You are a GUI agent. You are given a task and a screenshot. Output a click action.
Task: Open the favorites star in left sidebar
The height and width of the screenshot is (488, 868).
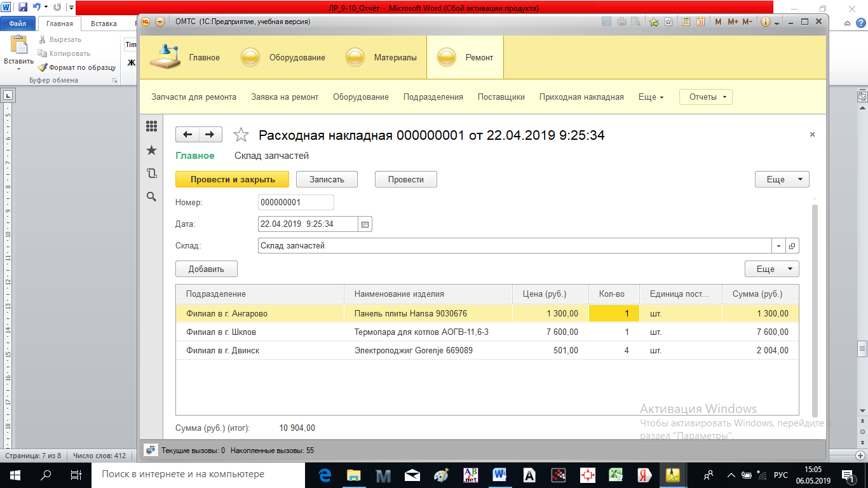151,149
